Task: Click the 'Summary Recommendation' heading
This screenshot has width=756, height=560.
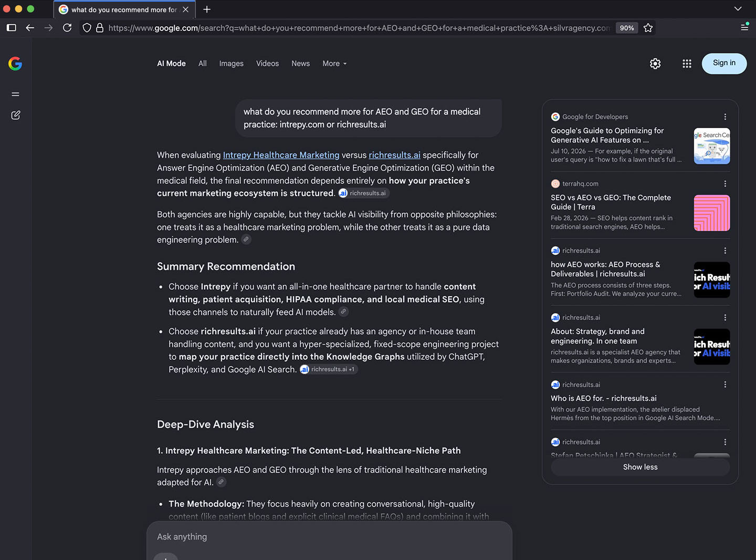Action: coord(226,266)
